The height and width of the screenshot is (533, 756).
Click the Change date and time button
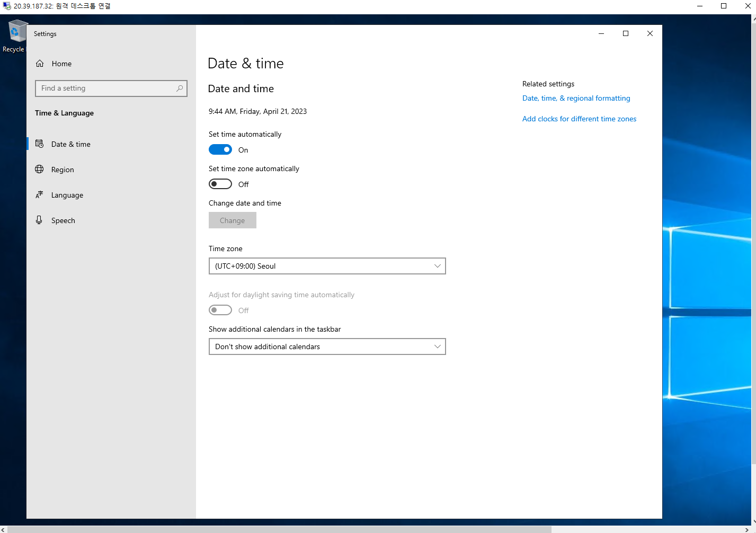(233, 220)
